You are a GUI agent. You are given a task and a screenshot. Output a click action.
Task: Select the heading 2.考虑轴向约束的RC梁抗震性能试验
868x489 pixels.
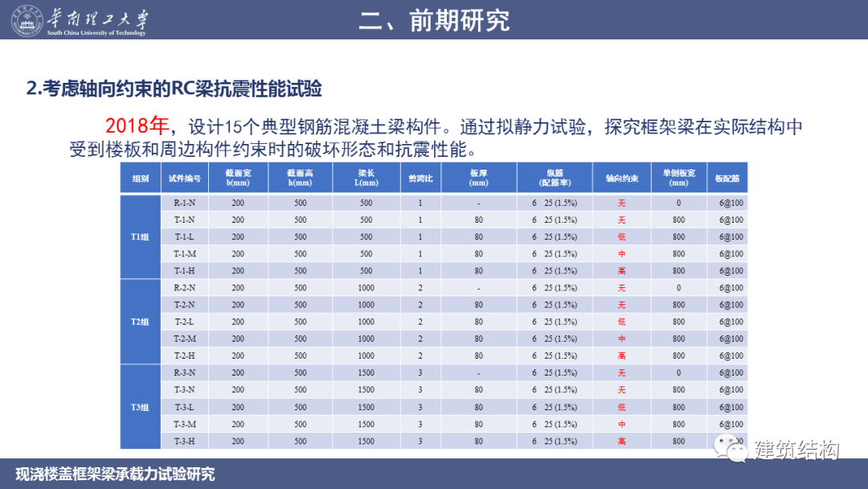tap(179, 88)
